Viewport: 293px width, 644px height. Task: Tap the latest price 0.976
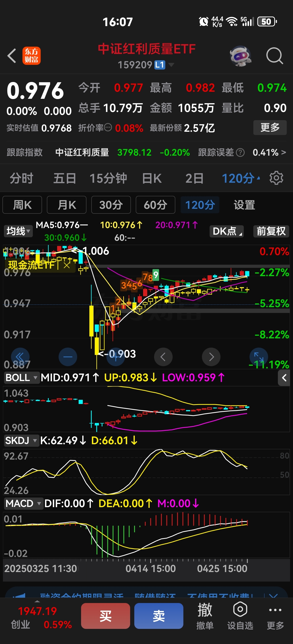35,91
